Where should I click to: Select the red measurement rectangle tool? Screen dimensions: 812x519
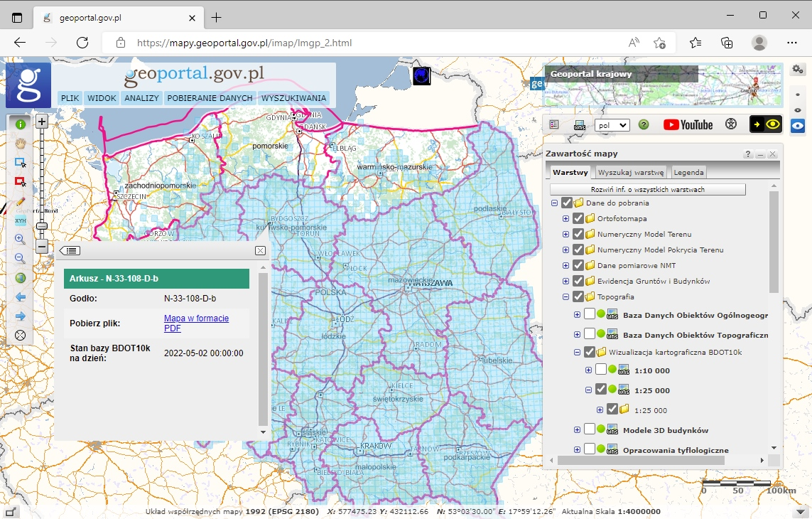pyautogui.click(x=20, y=181)
